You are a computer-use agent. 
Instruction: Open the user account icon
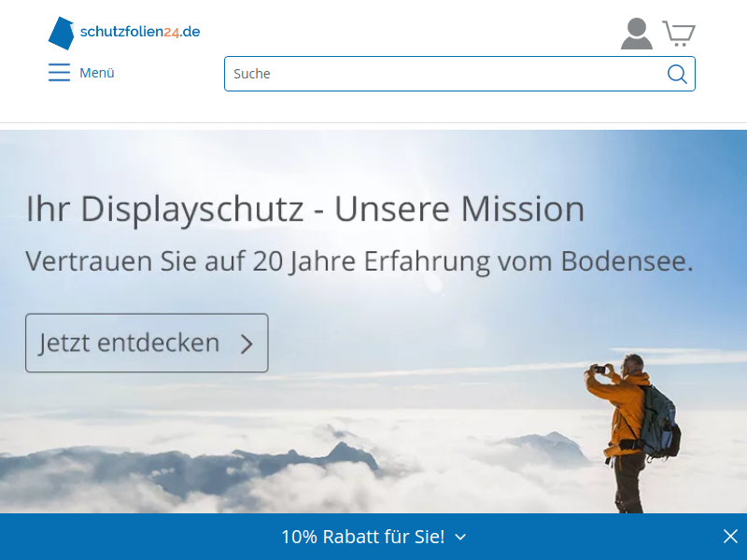pos(637,34)
